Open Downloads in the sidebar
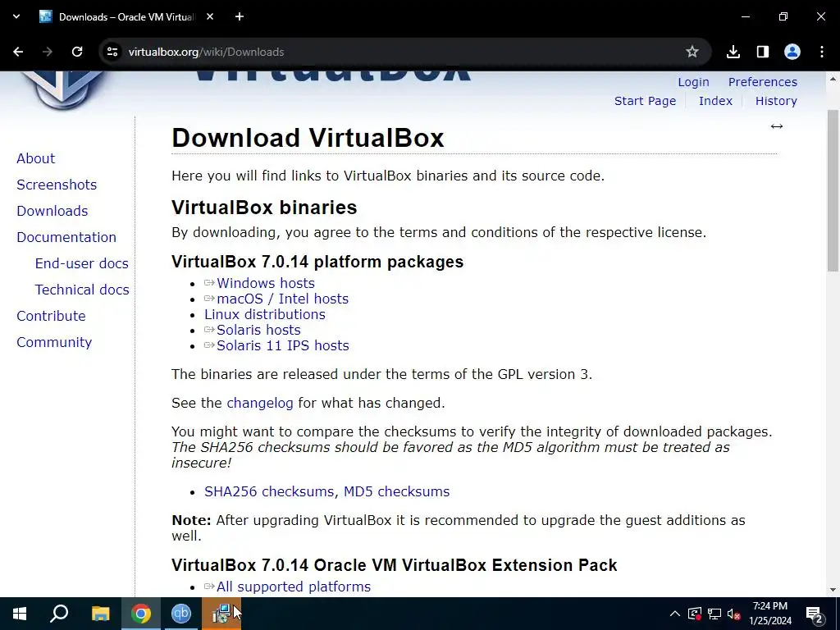The image size is (840, 630). click(x=52, y=211)
